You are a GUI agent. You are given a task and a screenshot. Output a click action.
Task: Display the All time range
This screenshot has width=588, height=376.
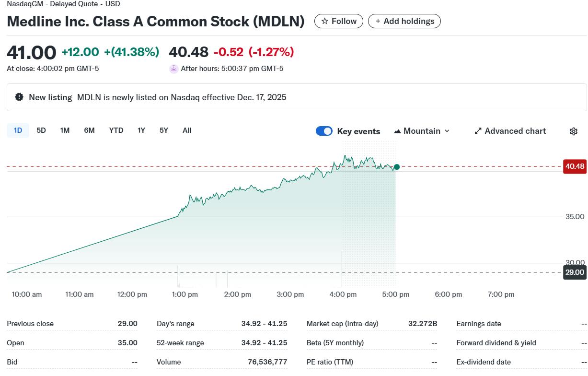click(x=187, y=130)
